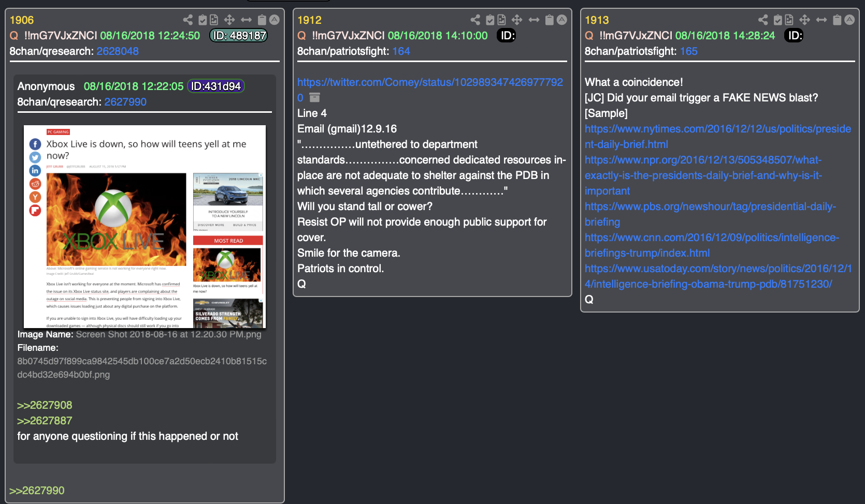
Task: Click Anonymous timestamp 08/16/2018 12:22:05
Action: click(x=134, y=86)
